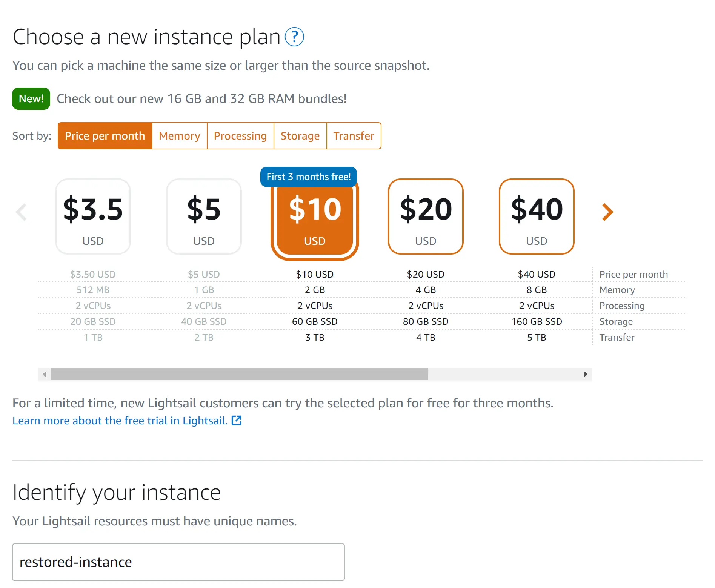The width and height of the screenshot is (715, 588).
Task: Select the $5 USD plan
Action: (x=204, y=216)
